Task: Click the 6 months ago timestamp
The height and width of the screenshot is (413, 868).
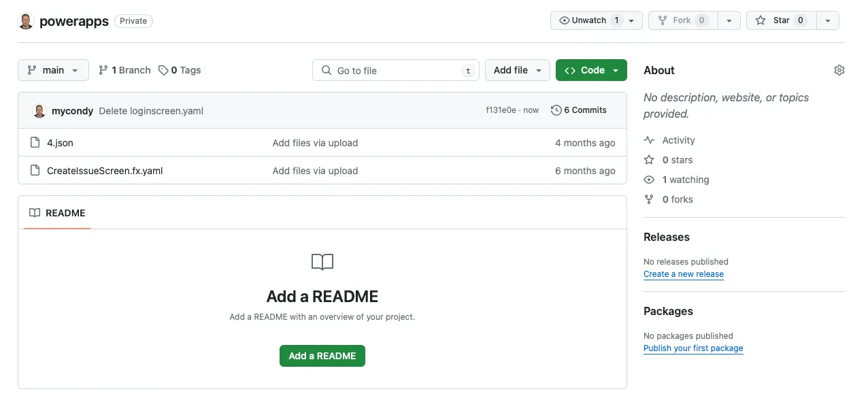Action: [585, 171]
